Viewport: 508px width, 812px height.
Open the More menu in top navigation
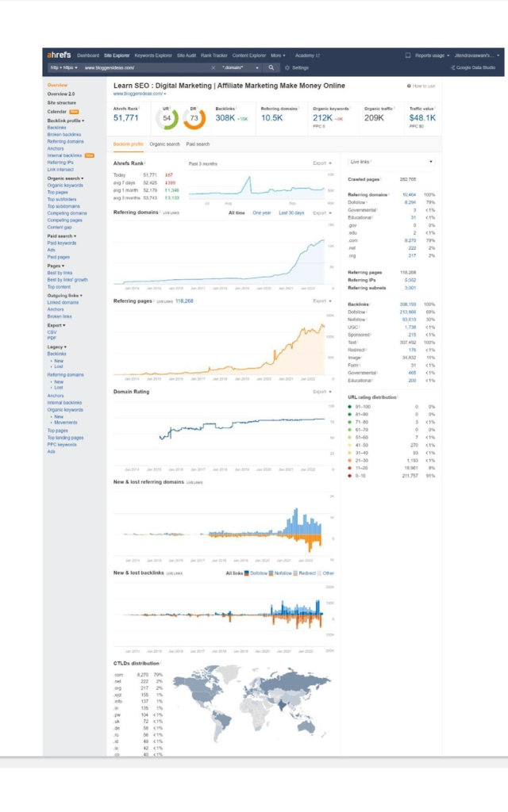(x=278, y=56)
